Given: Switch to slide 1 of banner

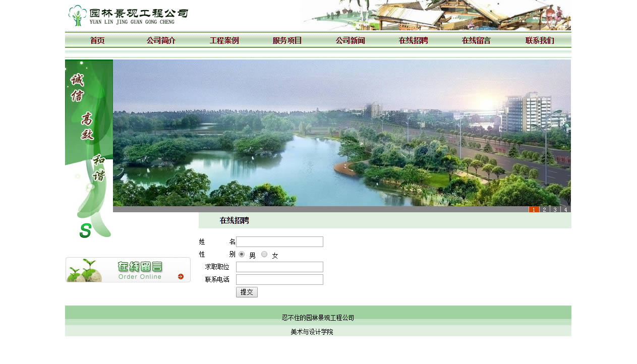Looking at the screenshot, I should click(534, 209).
